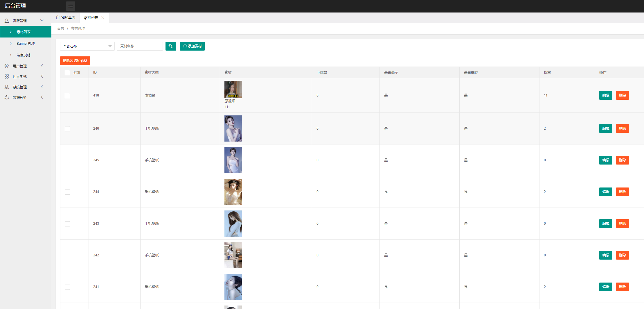Screen dimensions: 644x309
Task: Click the 达人系统 grid icon
Action: (x=7, y=76)
